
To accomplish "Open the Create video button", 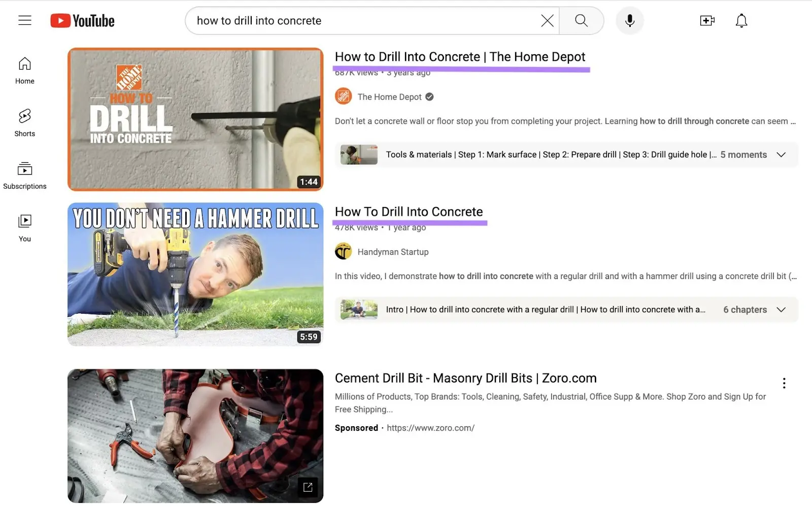I will click(x=707, y=21).
